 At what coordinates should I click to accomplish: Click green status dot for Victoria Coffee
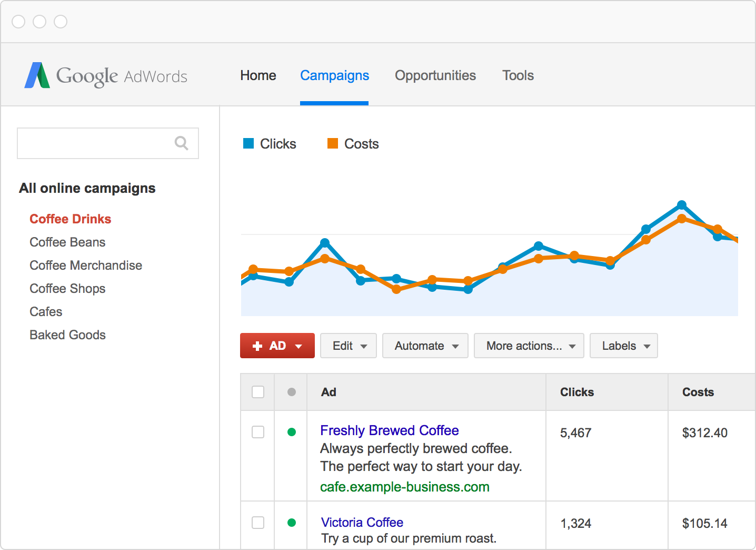point(292,523)
